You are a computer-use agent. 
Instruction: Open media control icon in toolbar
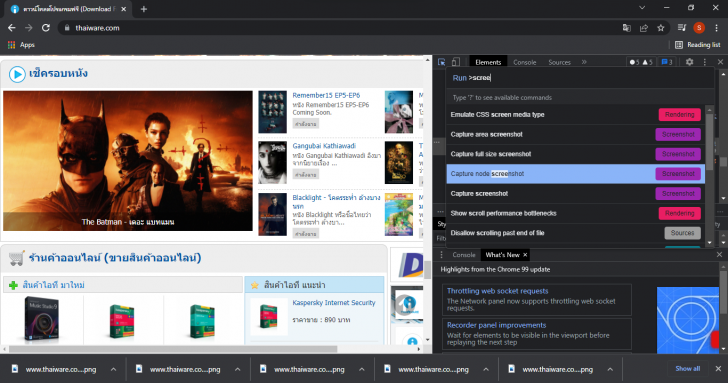click(682, 28)
